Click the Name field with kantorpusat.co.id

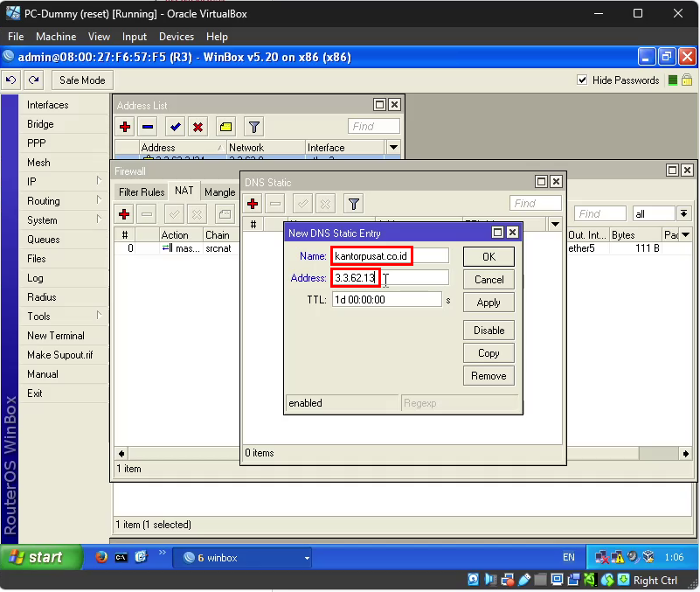[390, 256]
